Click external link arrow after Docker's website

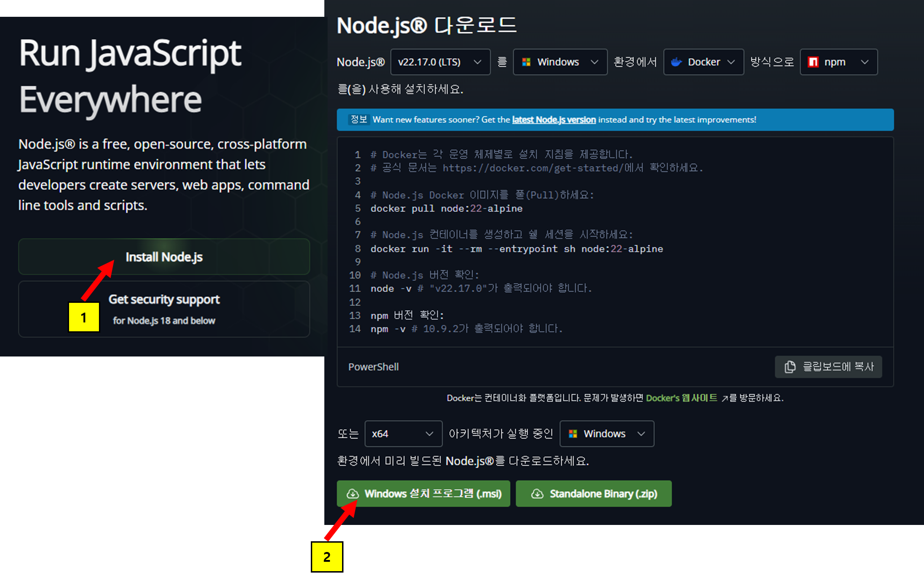click(x=725, y=398)
